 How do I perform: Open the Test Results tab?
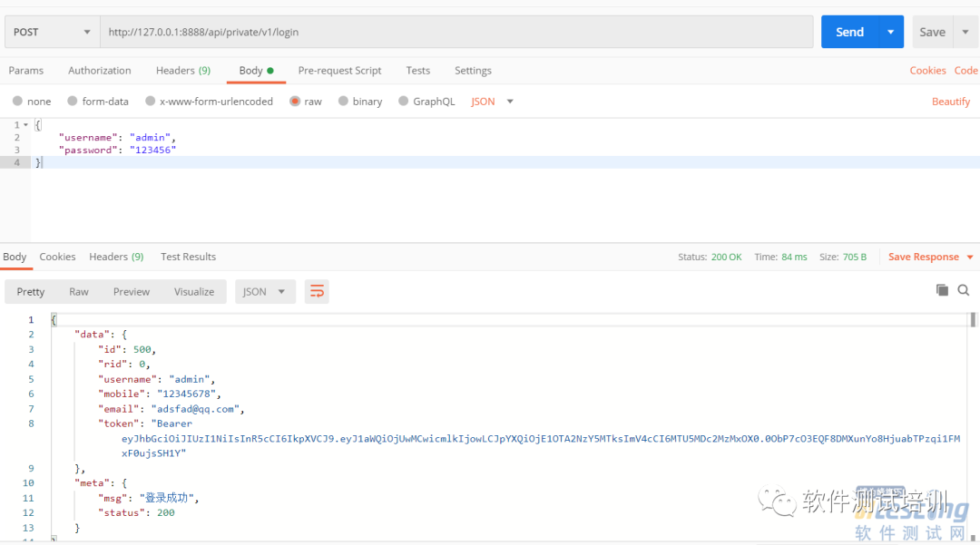click(188, 257)
